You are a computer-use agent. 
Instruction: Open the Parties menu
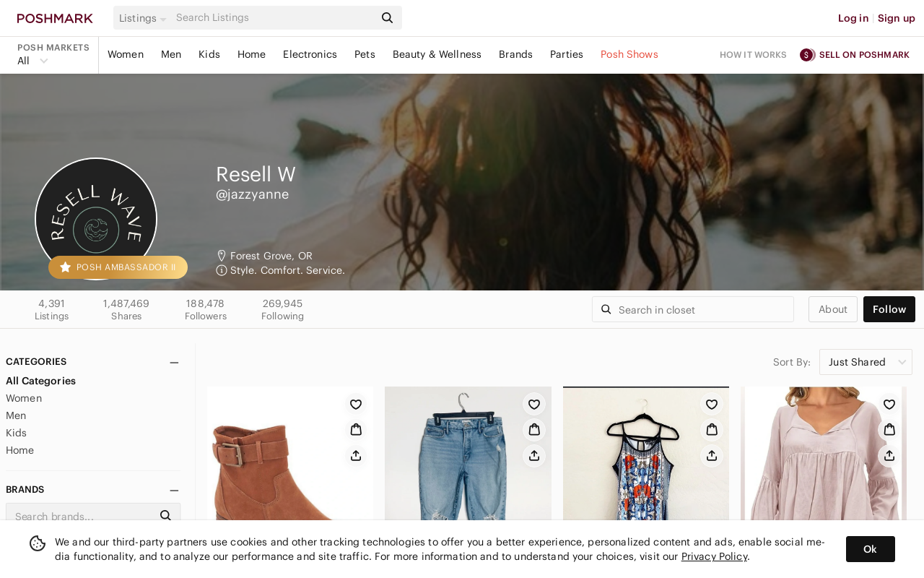pos(567,55)
